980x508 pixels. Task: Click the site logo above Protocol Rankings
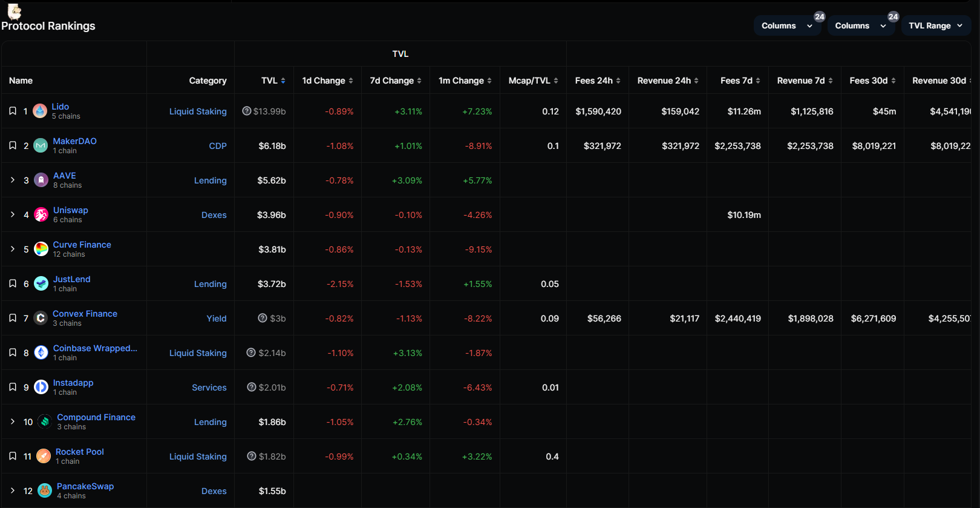15,11
